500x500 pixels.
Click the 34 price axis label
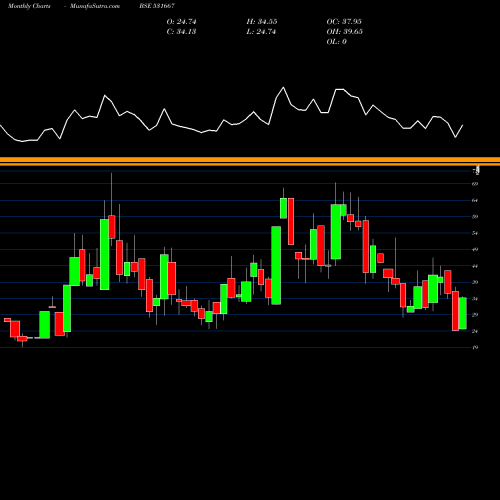(x=475, y=299)
